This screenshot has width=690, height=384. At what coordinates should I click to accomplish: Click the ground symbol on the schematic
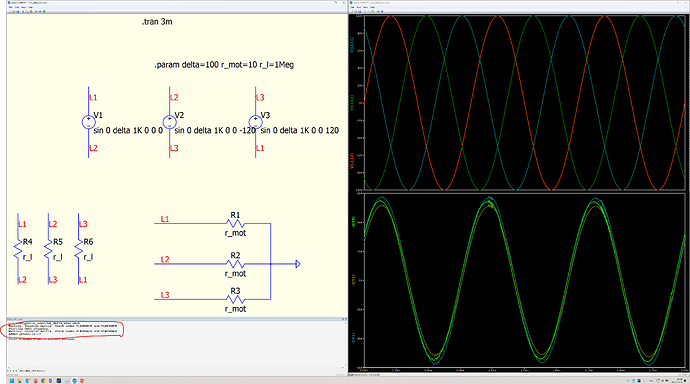click(297, 264)
